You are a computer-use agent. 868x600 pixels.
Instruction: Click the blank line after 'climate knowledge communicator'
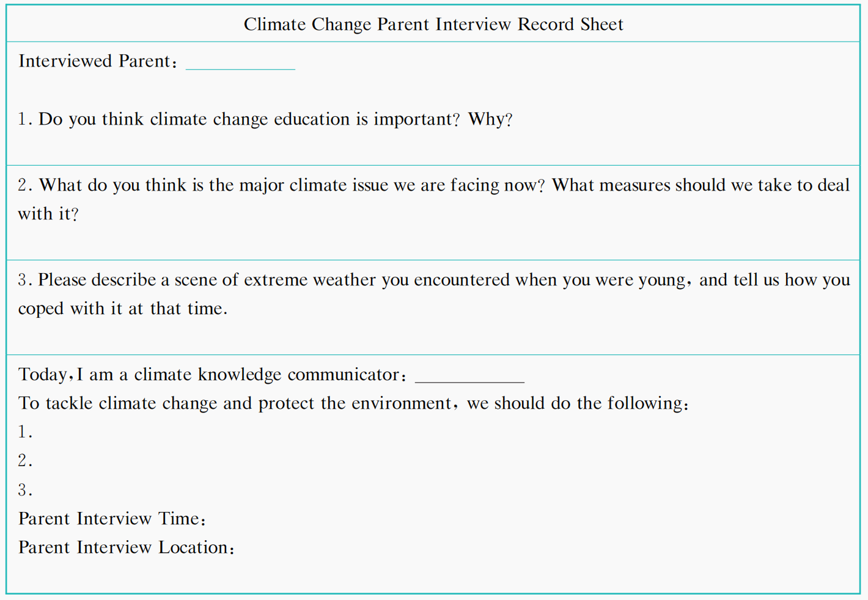point(469,377)
